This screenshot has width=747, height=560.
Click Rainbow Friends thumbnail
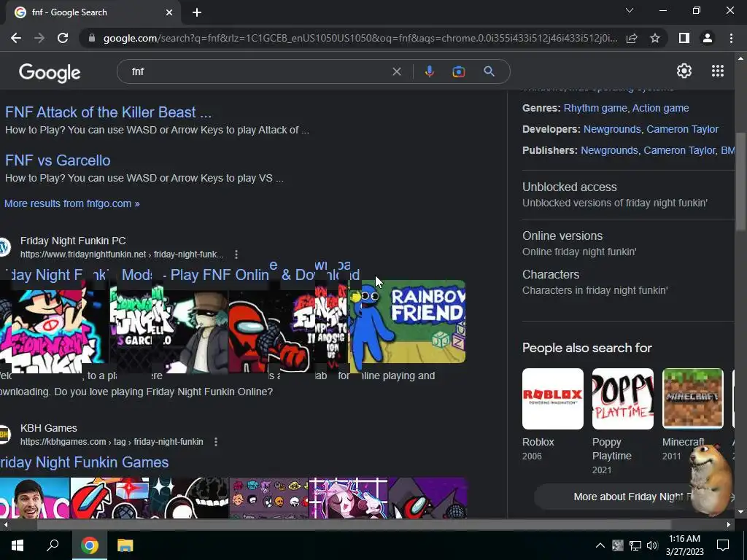click(408, 322)
